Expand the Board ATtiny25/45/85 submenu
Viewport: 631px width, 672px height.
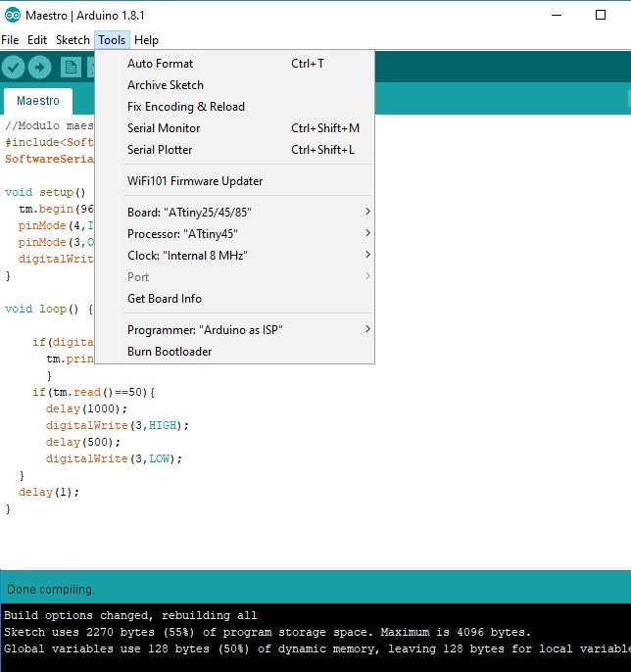click(234, 213)
